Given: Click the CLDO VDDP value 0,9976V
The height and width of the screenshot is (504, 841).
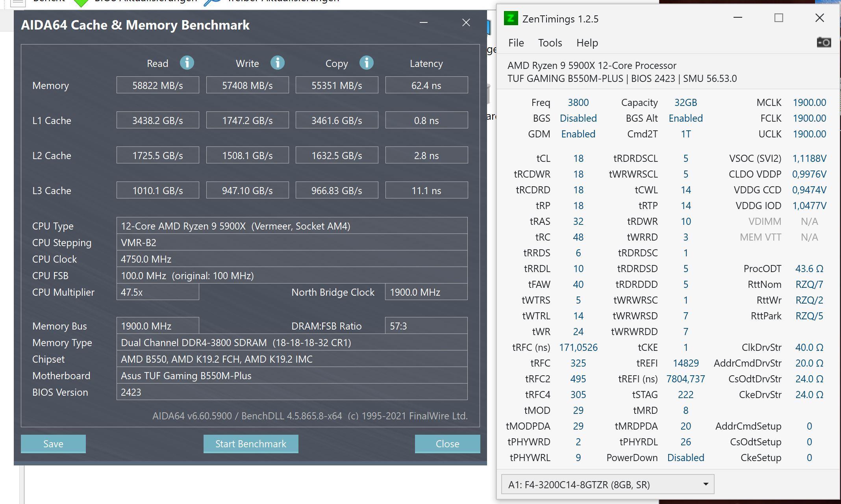Looking at the screenshot, I should 809,174.
